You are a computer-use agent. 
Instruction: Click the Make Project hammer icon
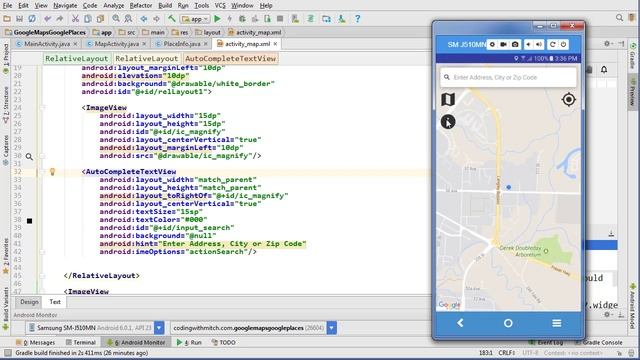coord(172,19)
